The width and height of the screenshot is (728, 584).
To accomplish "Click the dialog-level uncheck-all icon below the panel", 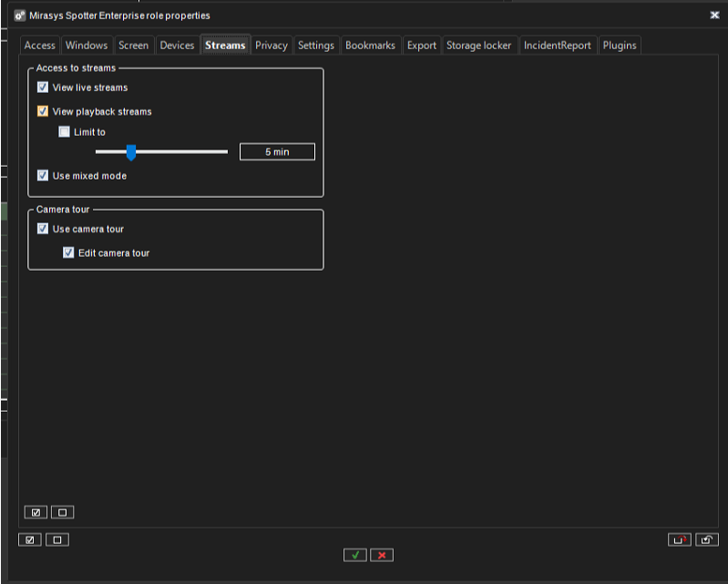I will pyautogui.click(x=57, y=539).
